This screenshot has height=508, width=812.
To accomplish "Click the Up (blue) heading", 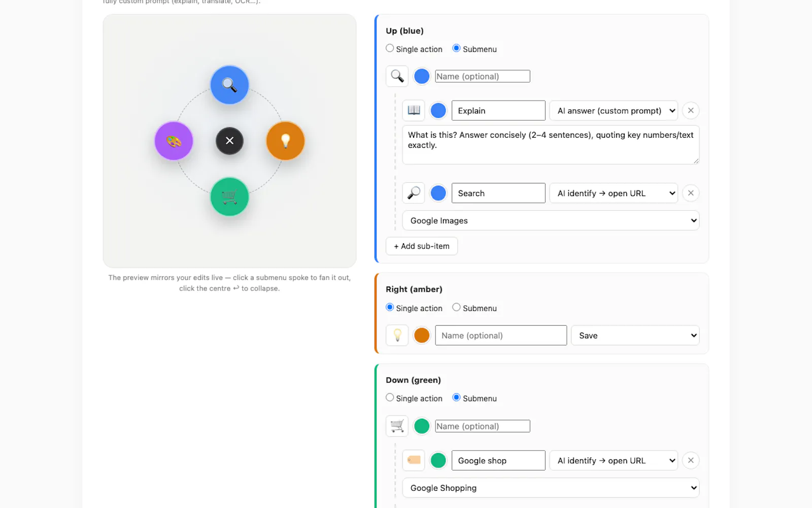I will pos(404,30).
